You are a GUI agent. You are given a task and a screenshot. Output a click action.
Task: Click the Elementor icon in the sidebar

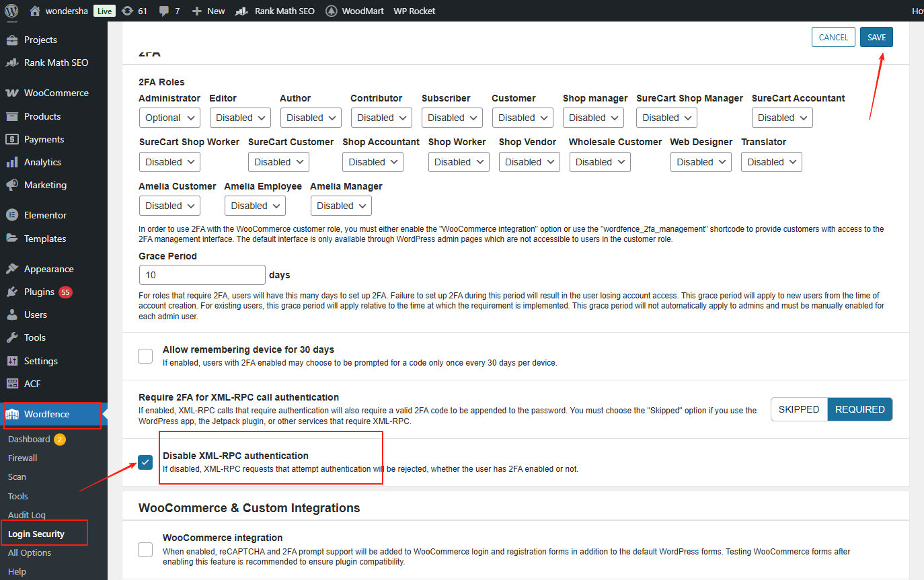coord(11,215)
